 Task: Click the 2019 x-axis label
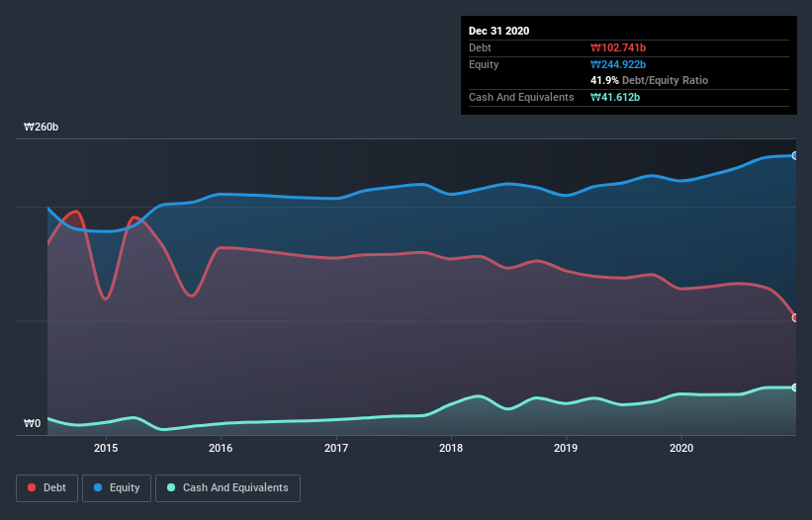[x=566, y=448]
